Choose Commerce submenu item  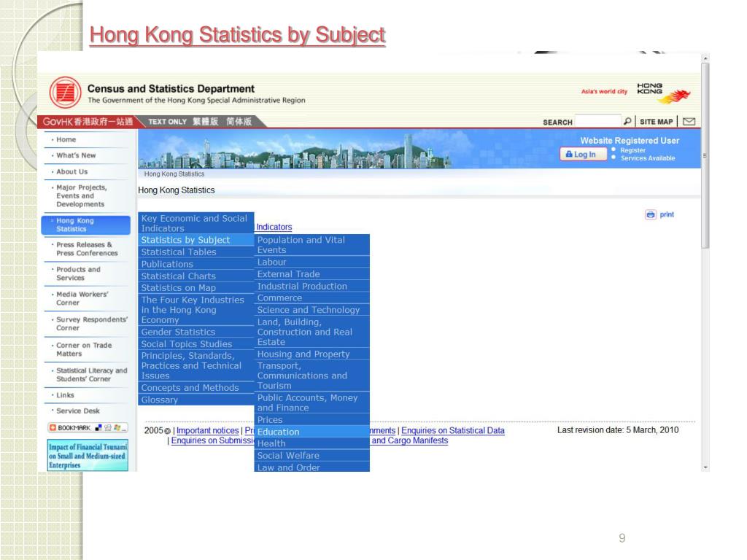pyautogui.click(x=312, y=298)
